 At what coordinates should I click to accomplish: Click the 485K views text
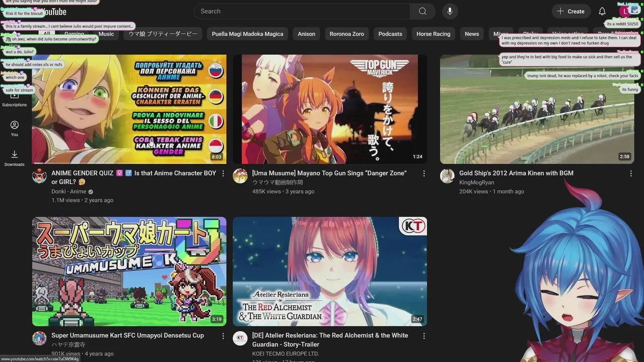267,192
